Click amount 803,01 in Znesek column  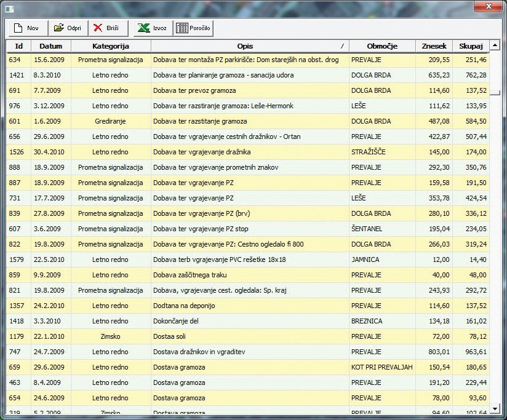[x=439, y=352]
